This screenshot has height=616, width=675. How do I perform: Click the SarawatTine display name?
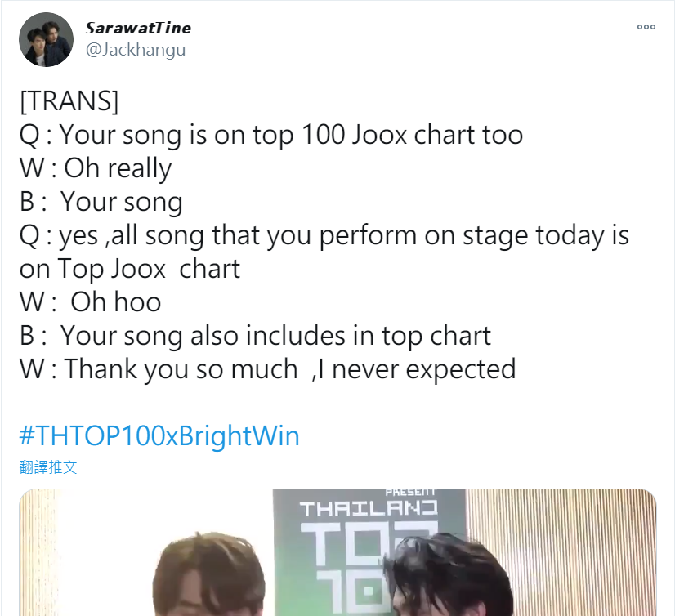138,28
